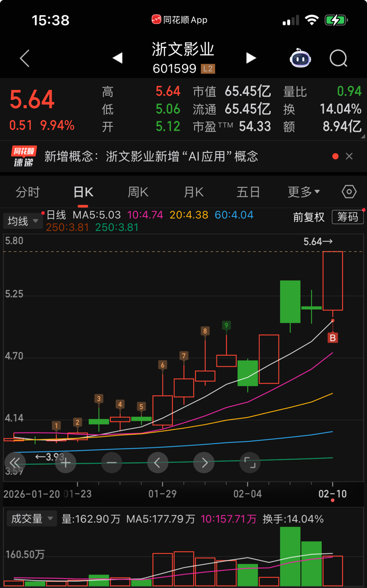Viewport: 367px width, 588px height.
Task: Tap the candle marker numbered 9
Action: pyautogui.click(x=227, y=326)
